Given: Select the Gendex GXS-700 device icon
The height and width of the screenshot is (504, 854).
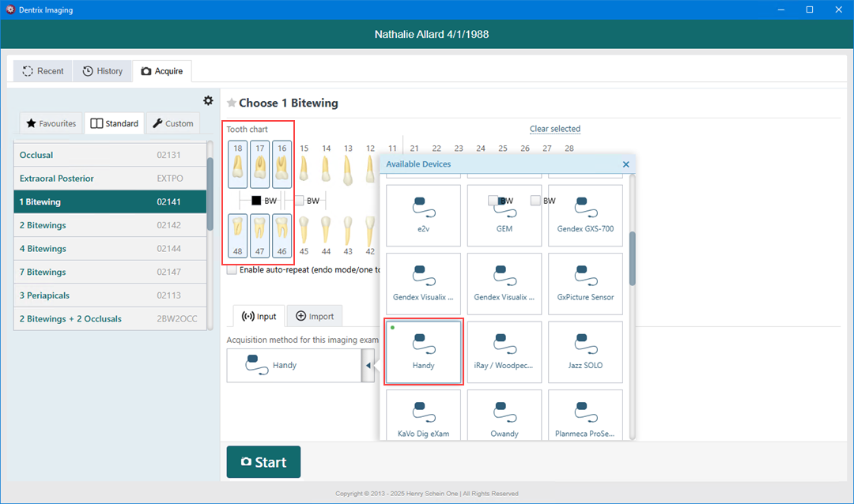Looking at the screenshot, I should click(585, 212).
